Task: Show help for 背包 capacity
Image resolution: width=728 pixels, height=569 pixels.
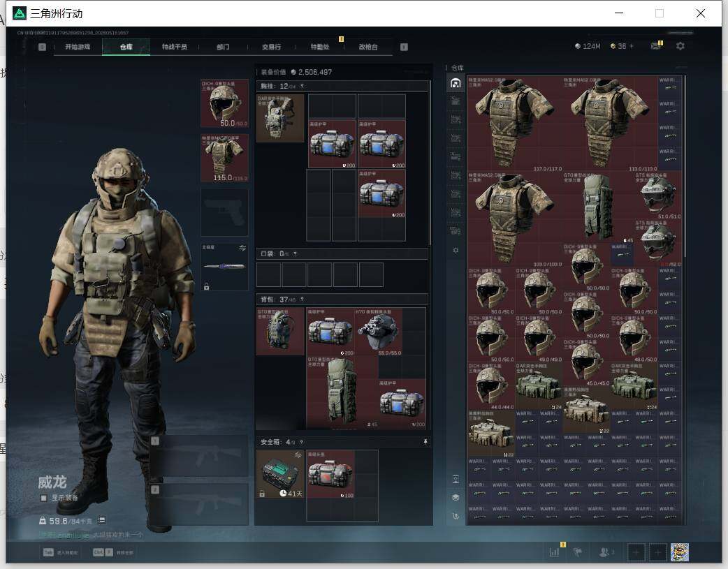Action: pyautogui.click(x=303, y=300)
